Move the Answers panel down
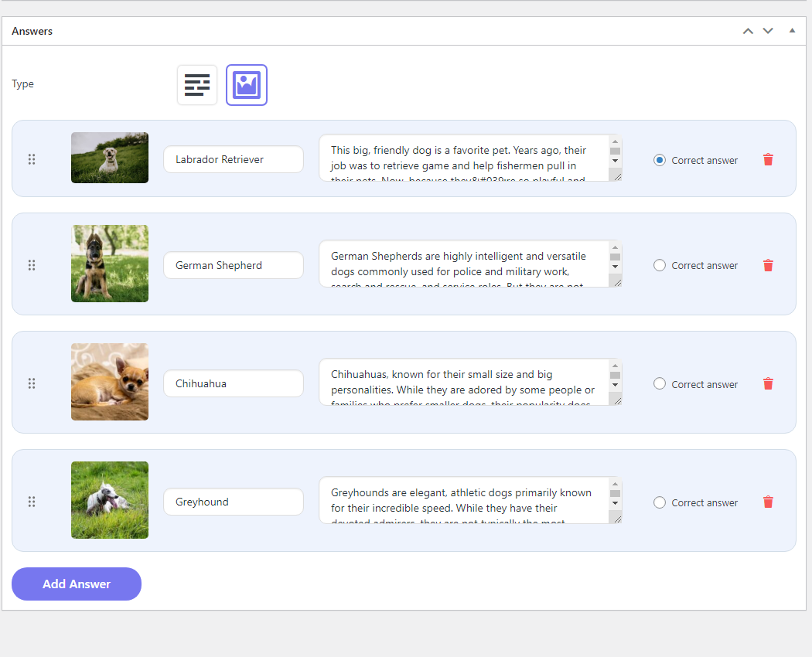This screenshot has width=812, height=657. 768,31
